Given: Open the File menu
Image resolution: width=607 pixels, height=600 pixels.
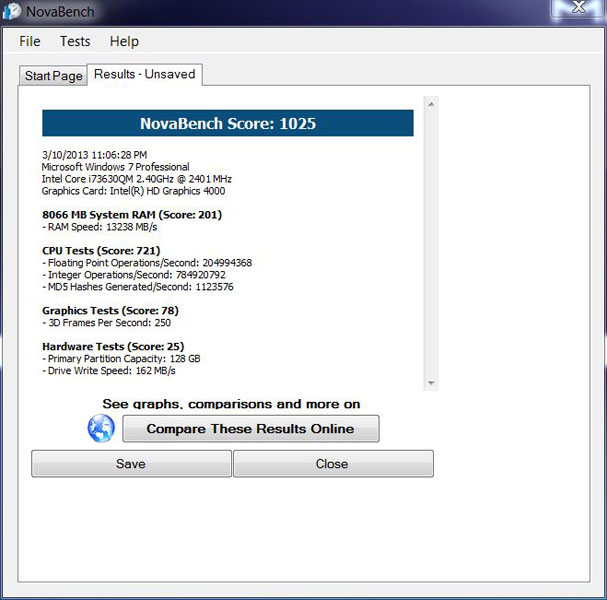Looking at the screenshot, I should [30, 41].
